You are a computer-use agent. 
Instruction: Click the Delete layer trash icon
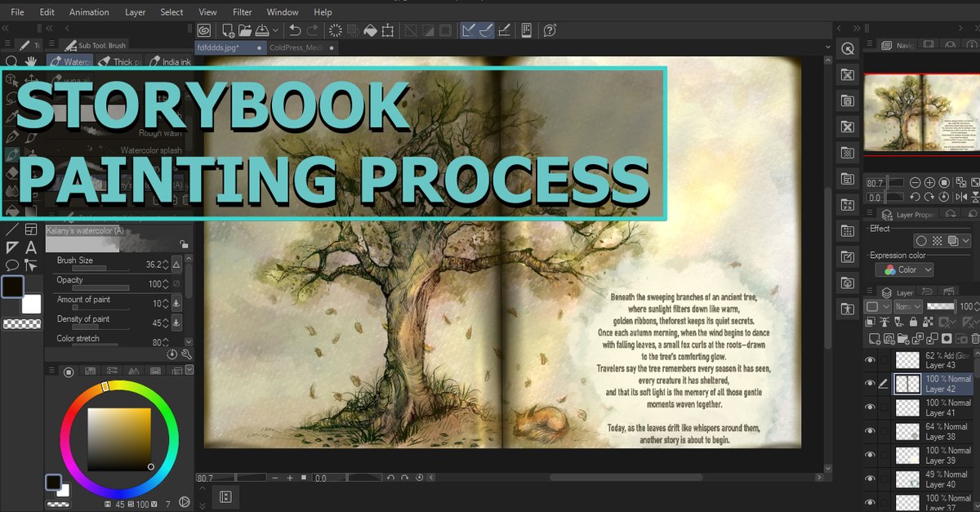tap(974, 338)
